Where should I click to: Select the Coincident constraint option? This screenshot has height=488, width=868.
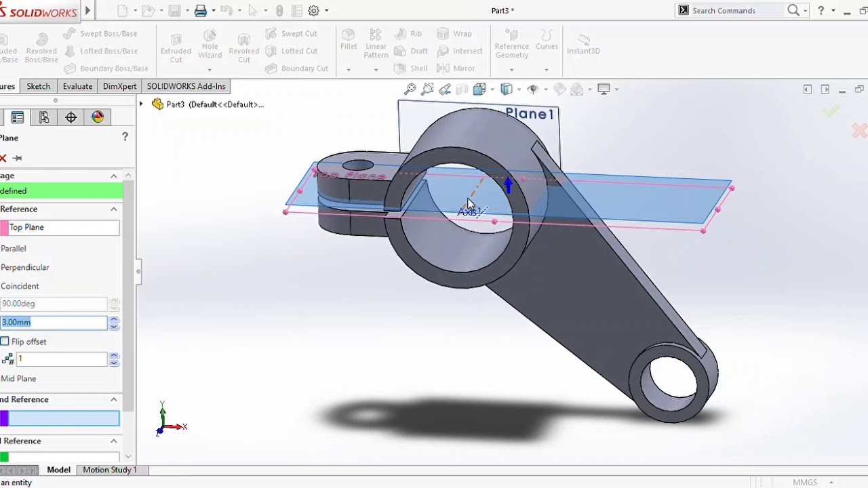click(20, 286)
